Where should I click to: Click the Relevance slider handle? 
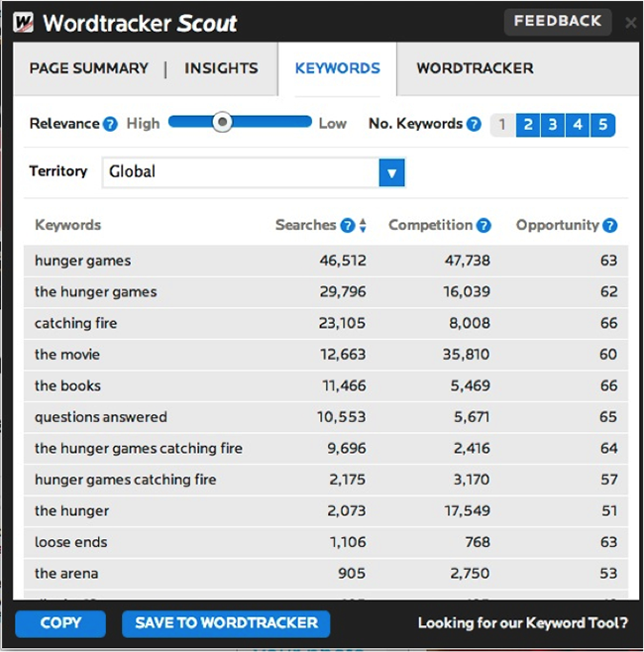tap(222, 122)
